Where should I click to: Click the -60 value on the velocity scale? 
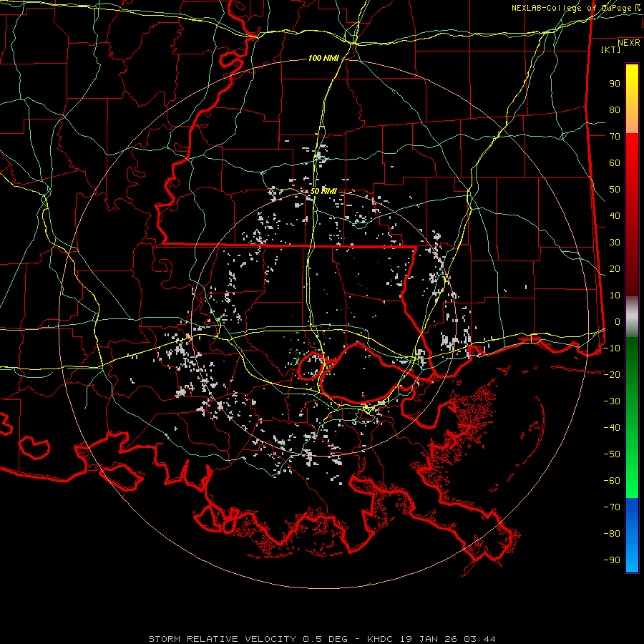tap(612, 481)
